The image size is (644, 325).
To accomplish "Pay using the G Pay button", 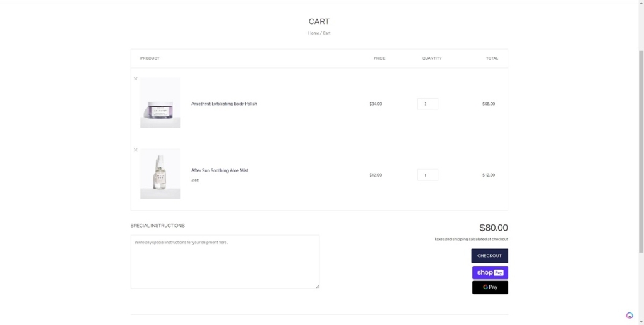I will 490,287.
